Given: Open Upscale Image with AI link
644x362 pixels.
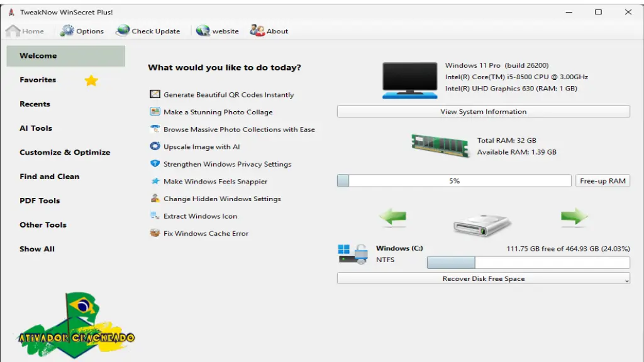Looking at the screenshot, I should click(x=202, y=146).
